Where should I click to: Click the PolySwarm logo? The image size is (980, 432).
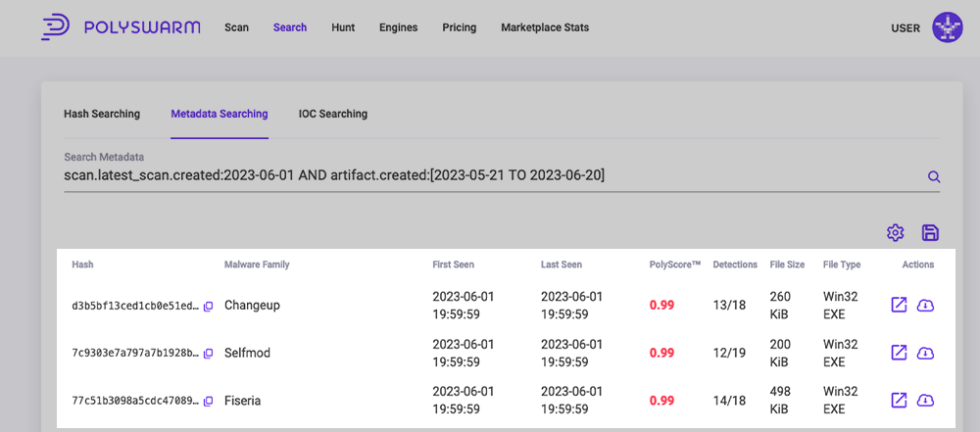pyautogui.click(x=121, y=28)
